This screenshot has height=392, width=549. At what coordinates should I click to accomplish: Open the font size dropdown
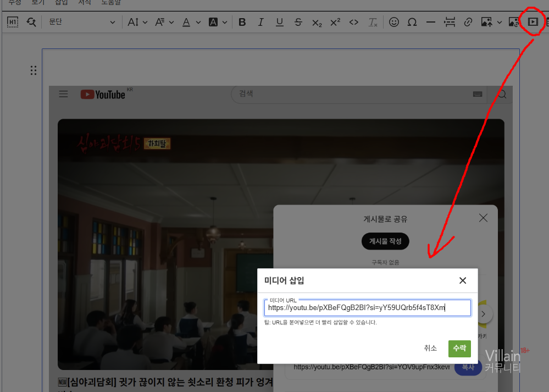click(137, 22)
